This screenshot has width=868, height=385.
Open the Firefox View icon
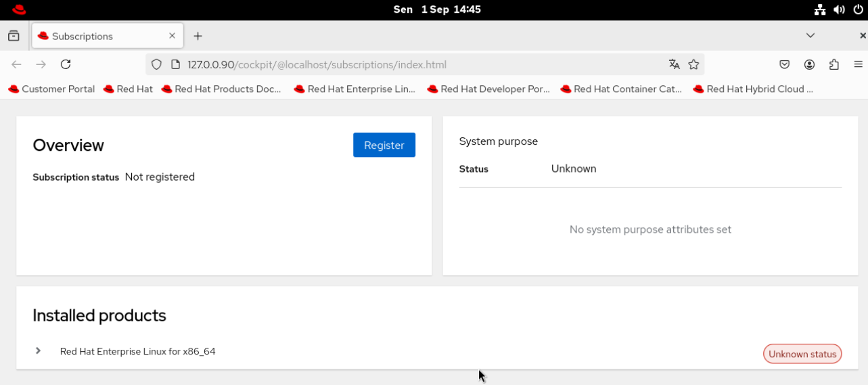tap(14, 36)
